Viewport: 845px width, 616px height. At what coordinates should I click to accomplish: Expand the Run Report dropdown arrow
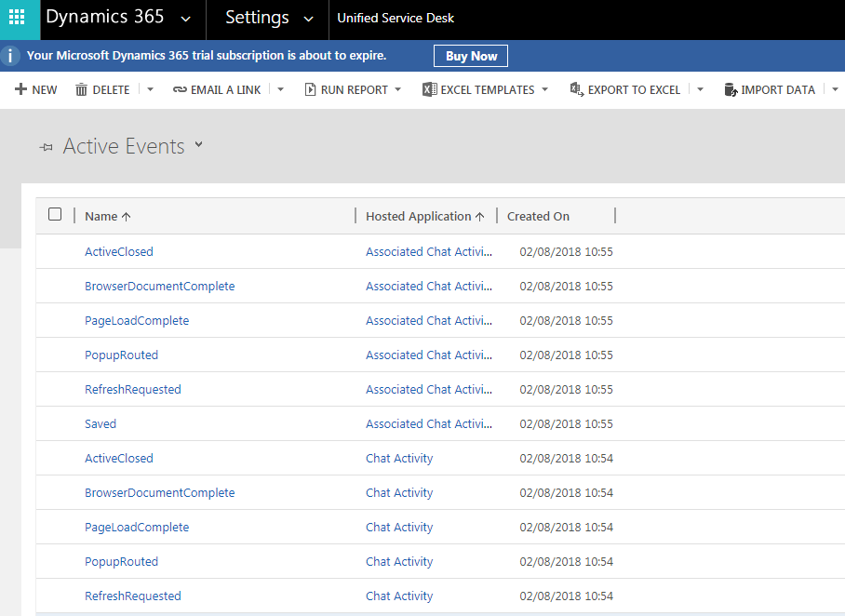pyautogui.click(x=398, y=89)
